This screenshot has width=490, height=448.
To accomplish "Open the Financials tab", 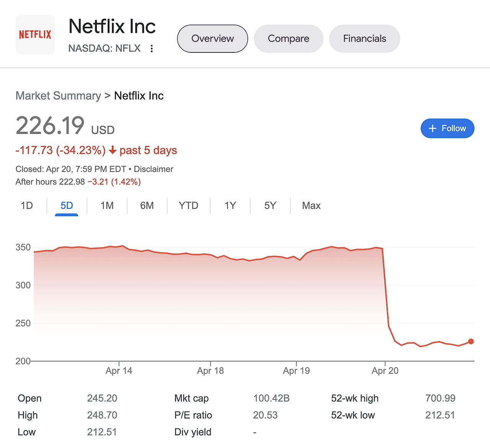I will (364, 39).
